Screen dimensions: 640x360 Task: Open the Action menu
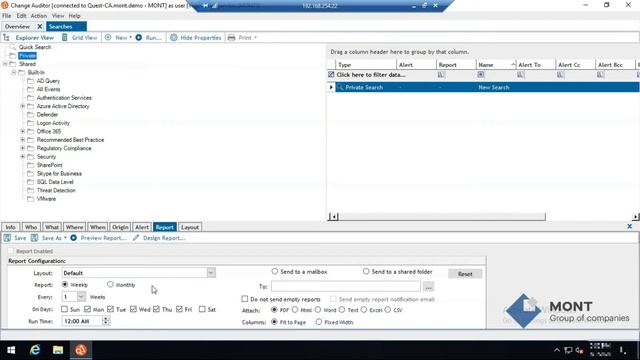tap(39, 16)
